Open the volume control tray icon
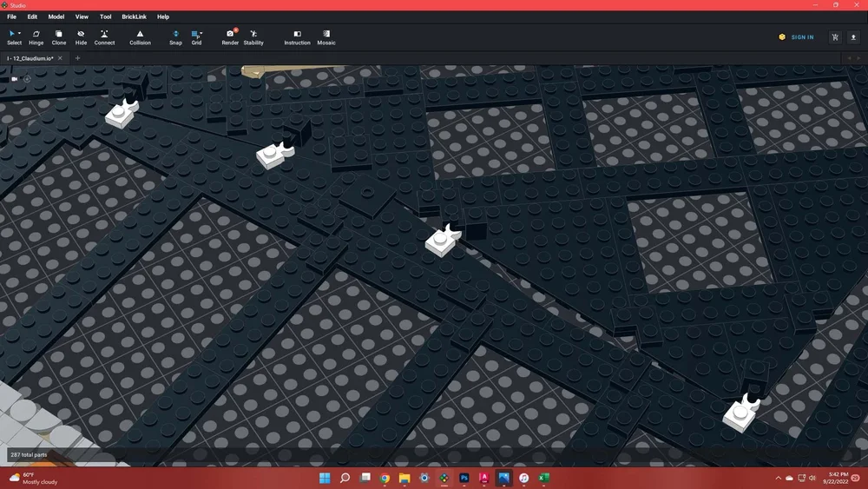The width and height of the screenshot is (868, 489). point(812,478)
